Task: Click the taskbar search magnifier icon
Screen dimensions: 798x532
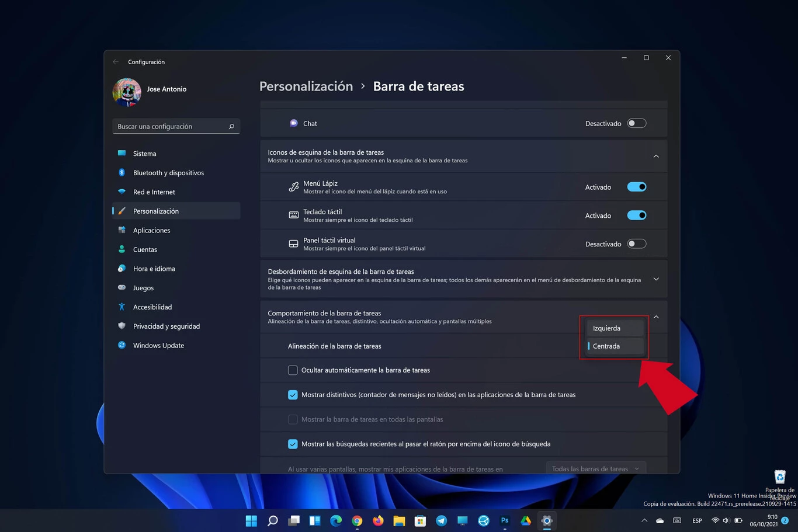Action: point(272,521)
